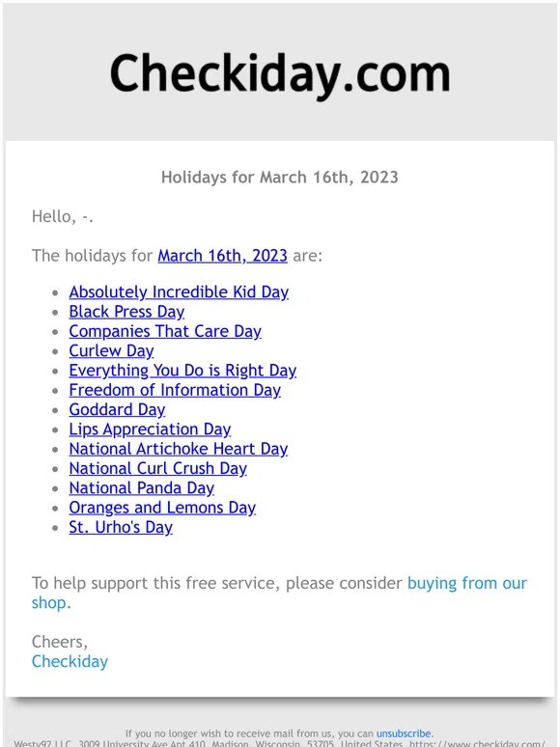Visit Freedom of Information Day link
The width and height of the screenshot is (560, 747).
175,390
